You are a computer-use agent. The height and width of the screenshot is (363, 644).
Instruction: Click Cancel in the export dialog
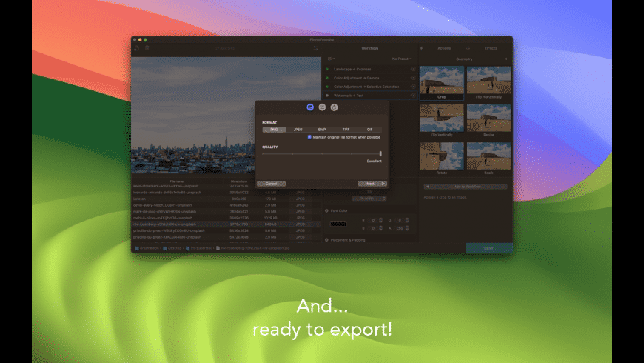[271, 184]
